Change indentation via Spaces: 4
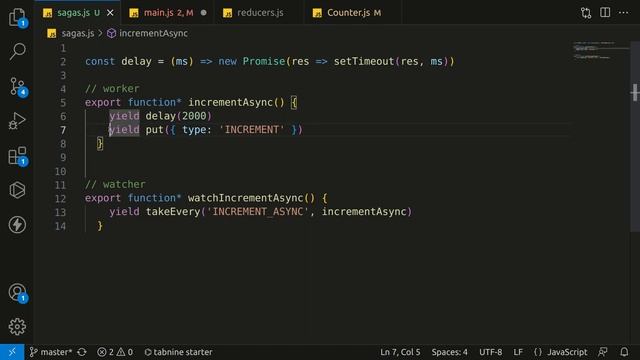Image resolution: width=640 pixels, height=360 pixels. coord(449,352)
